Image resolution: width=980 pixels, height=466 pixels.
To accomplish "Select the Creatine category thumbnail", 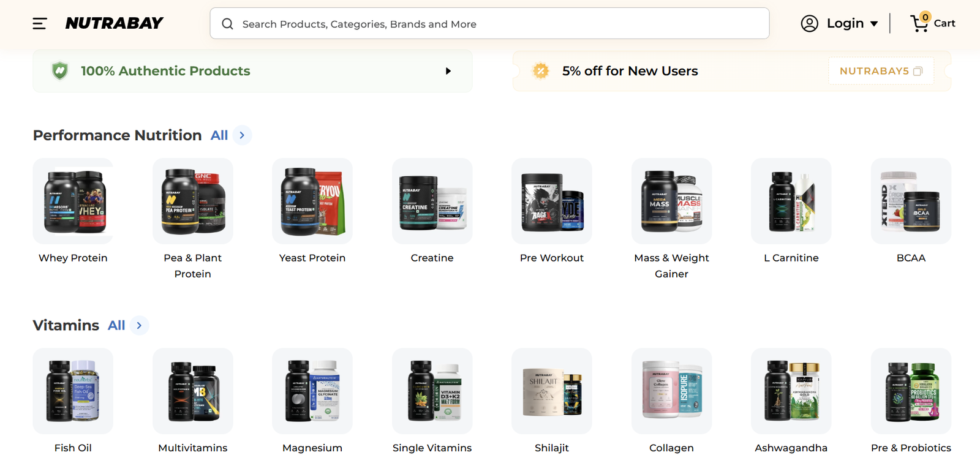I will click(432, 201).
